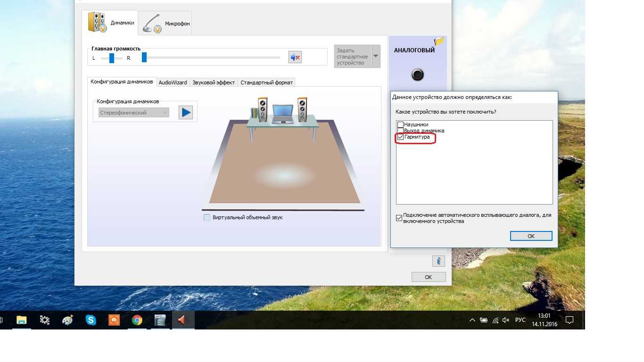Screen dimensions: 644x362
Task: Open the Задать стандартное устройство dropdown arrow
Action: (376, 56)
